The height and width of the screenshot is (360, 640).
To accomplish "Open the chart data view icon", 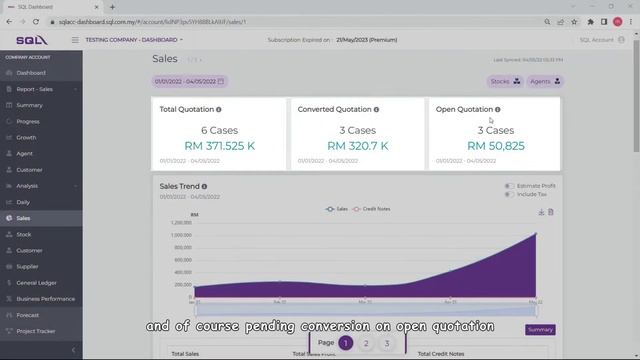I will click(551, 212).
